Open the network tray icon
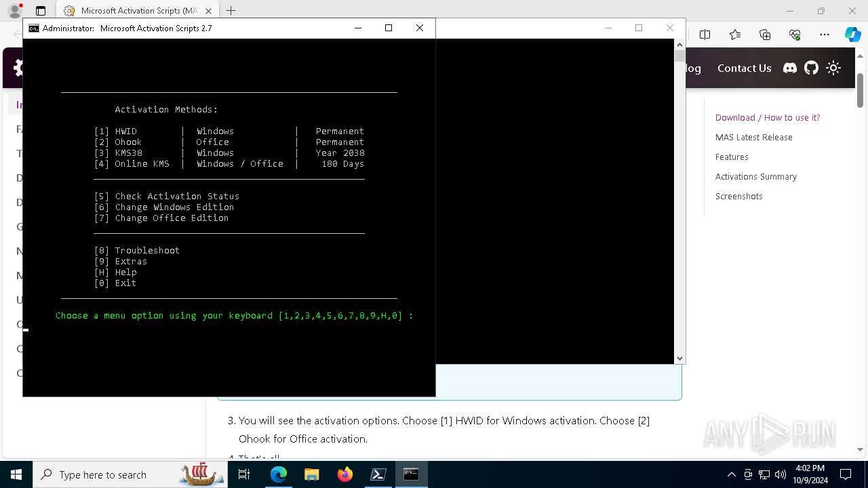868x488 pixels. (x=764, y=474)
